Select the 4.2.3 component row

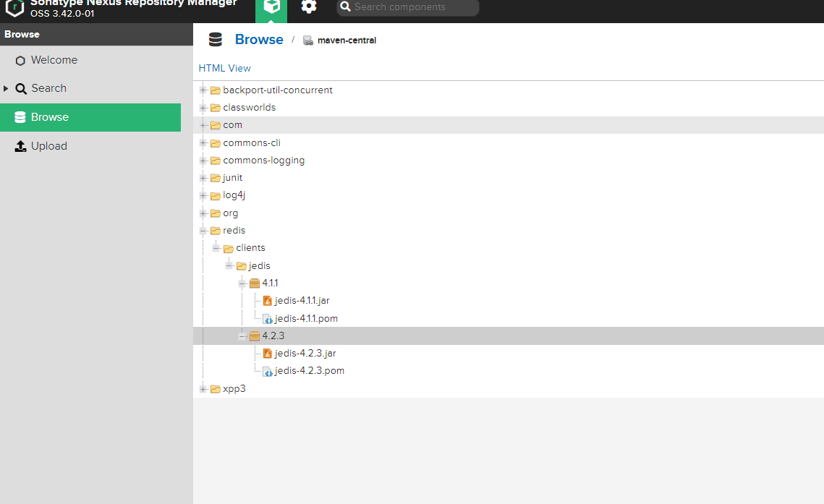pos(509,336)
